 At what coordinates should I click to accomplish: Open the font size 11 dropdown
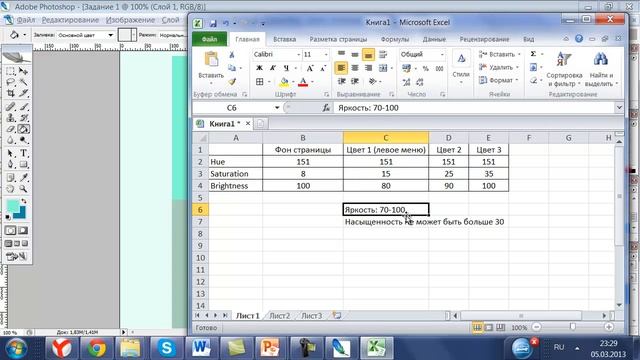point(326,55)
